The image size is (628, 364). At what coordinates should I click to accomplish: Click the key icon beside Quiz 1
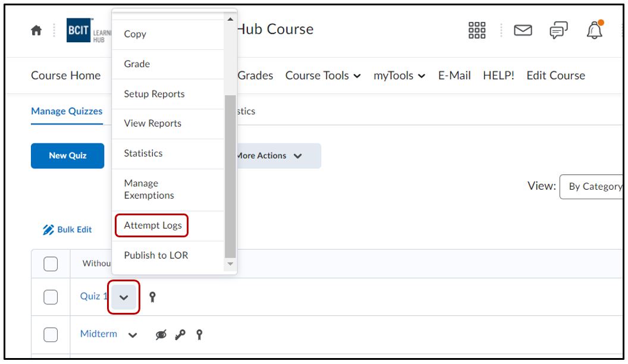point(153,297)
